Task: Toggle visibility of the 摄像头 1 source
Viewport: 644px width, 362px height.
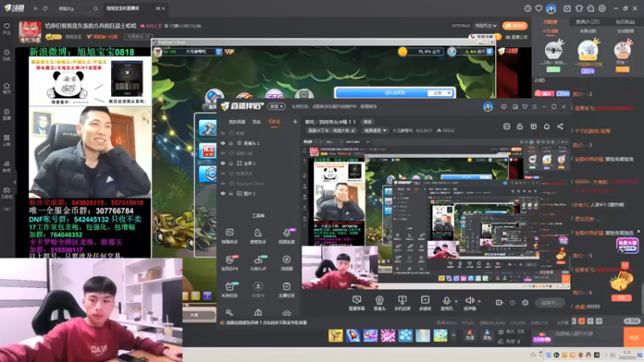Action: (x=223, y=143)
